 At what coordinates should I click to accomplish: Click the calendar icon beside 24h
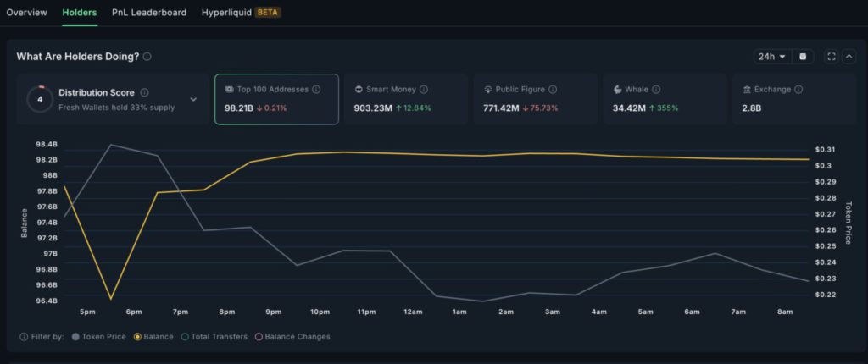804,57
